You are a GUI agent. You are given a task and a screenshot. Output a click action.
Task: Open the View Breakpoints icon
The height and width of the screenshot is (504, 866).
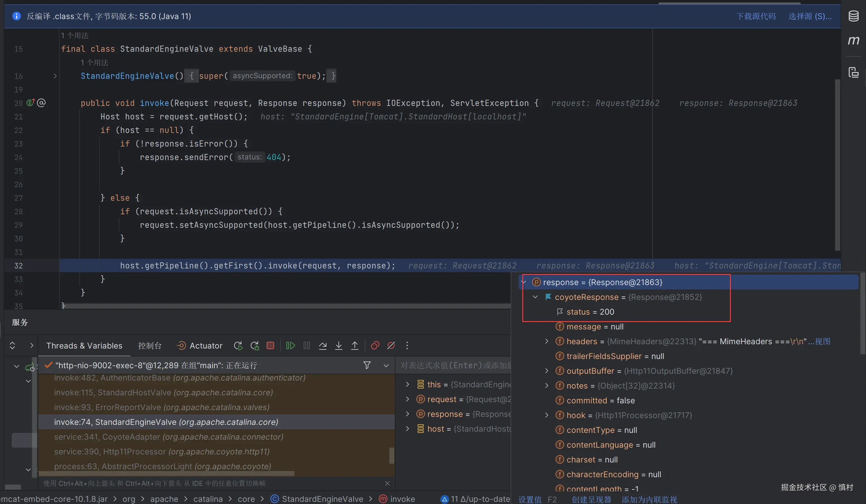coord(375,345)
